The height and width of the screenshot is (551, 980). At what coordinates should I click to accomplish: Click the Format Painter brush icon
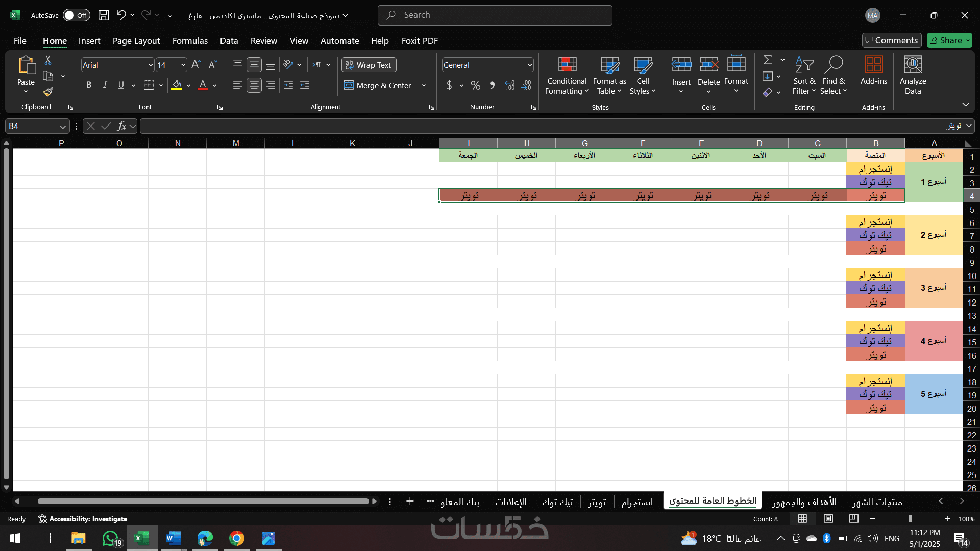click(48, 92)
